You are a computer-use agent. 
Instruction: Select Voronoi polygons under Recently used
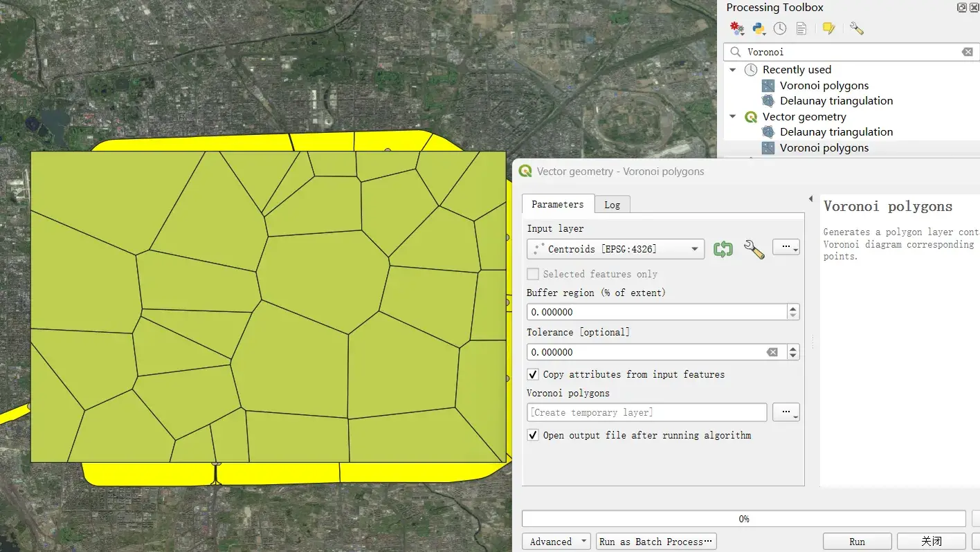coord(824,86)
